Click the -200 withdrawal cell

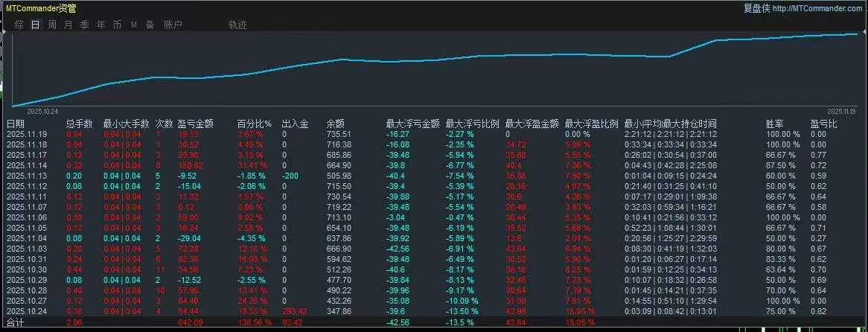click(290, 176)
